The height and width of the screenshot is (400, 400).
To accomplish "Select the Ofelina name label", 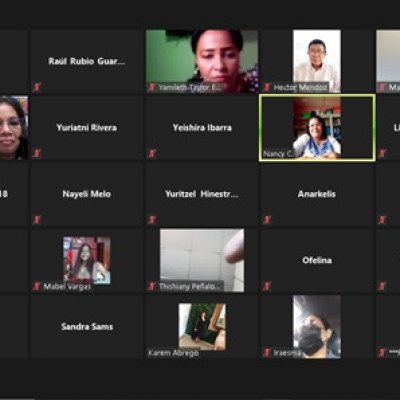I will pyautogui.click(x=317, y=260).
